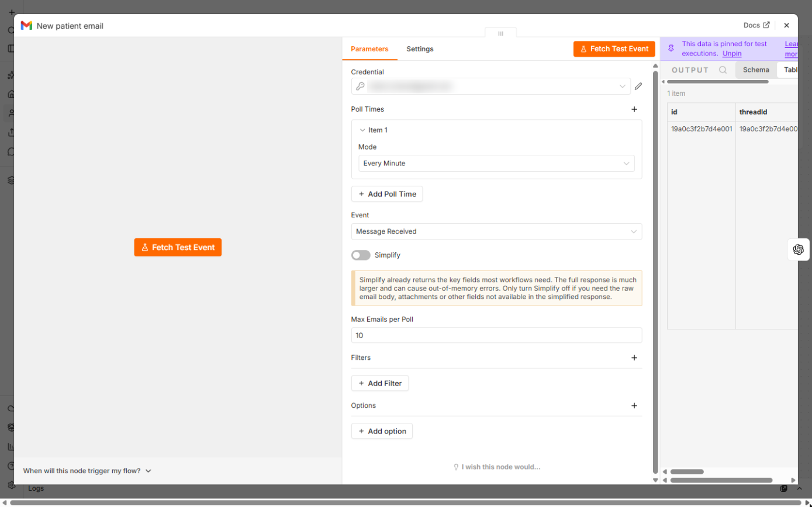Open the ChatGPT floating icon
The width and height of the screenshot is (812, 507).
[x=799, y=249]
